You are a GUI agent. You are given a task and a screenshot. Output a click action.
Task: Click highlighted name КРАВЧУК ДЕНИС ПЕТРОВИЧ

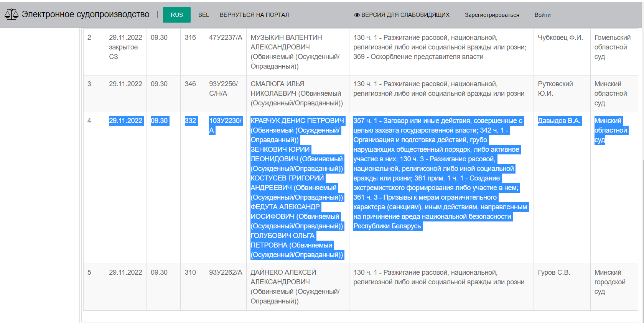click(x=297, y=121)
